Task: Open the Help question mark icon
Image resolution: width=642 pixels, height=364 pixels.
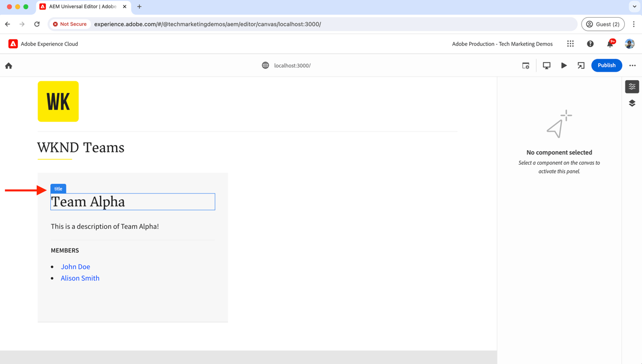Action: (x=590, y=44)
